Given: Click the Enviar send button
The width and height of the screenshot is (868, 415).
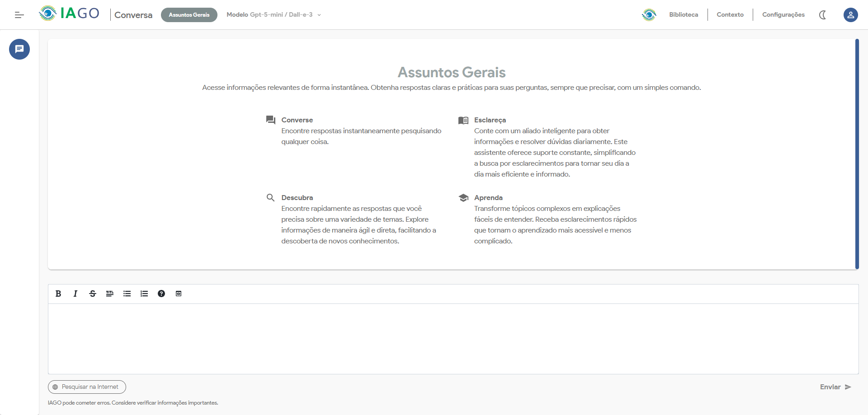Looking at the screenshot, I should [x=835, y=387].
